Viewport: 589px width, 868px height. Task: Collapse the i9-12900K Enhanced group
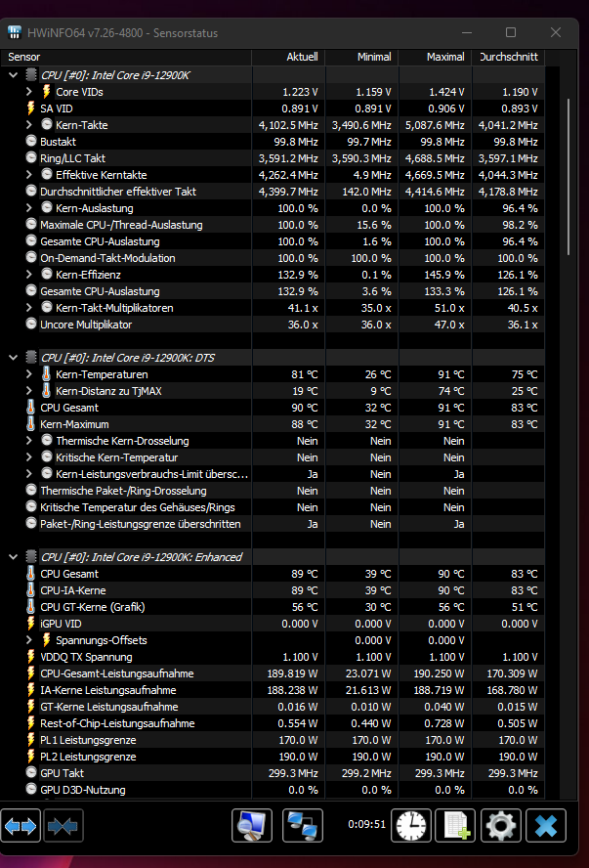(14, 556)
